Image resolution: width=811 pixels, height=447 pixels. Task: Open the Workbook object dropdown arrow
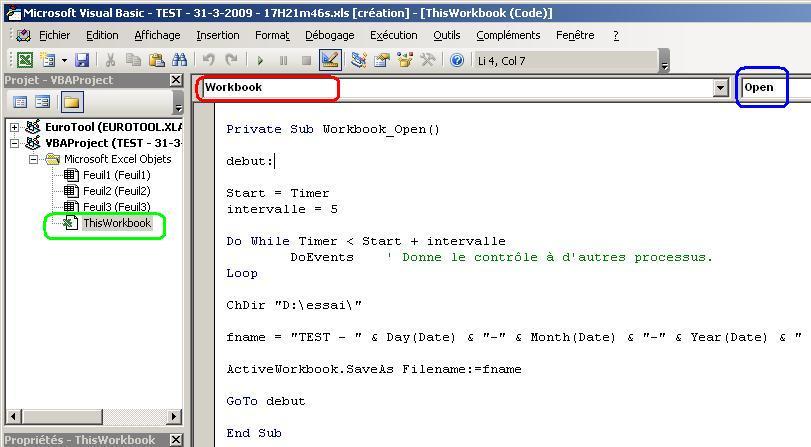(x=720, y=88)
